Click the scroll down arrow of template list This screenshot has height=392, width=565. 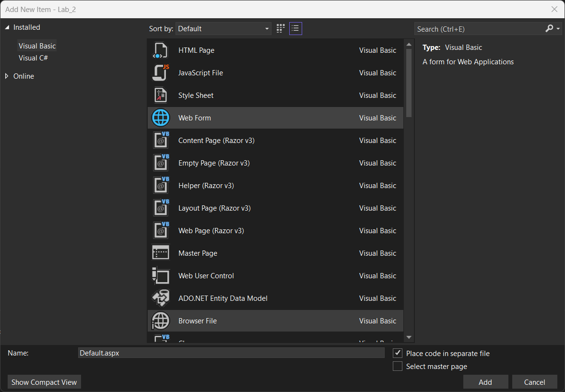pos(409,337)
